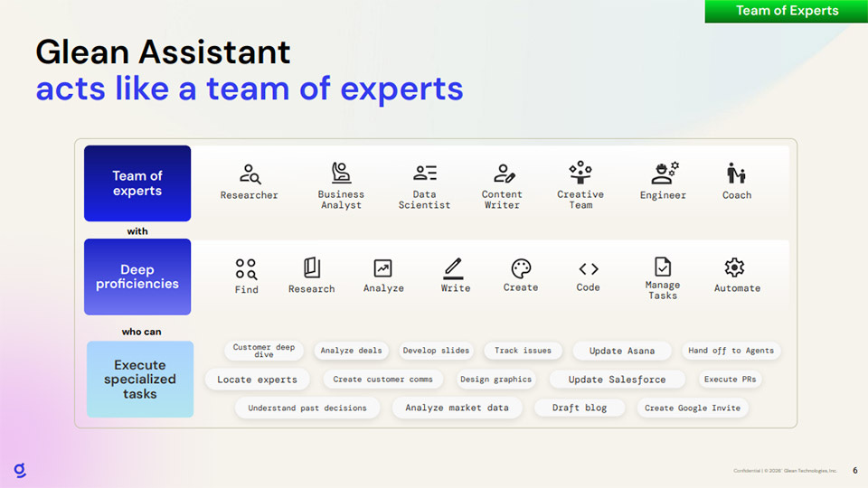Click the 'acts like a team of experts' subtitle

(250, 89)
